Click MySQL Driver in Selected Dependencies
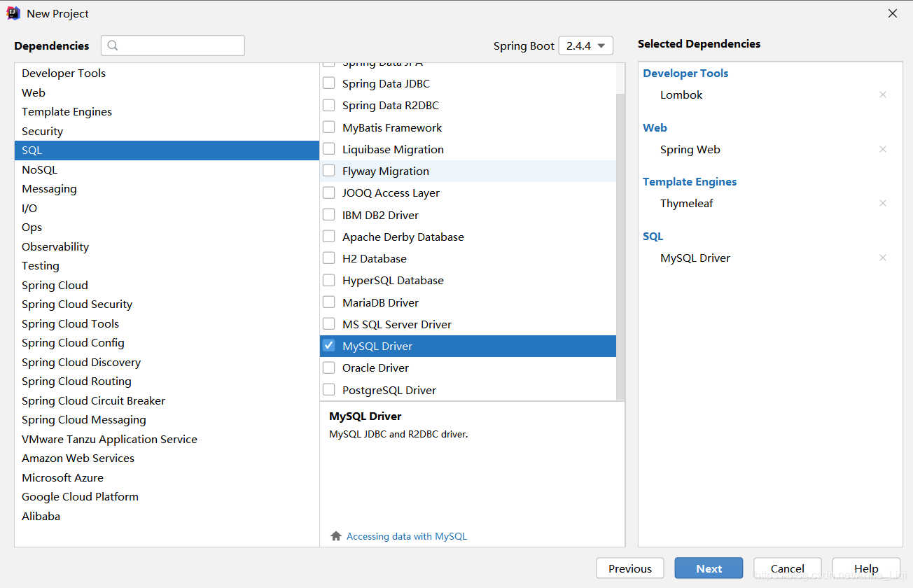This screenshot has width=913, height=588. 695,258
